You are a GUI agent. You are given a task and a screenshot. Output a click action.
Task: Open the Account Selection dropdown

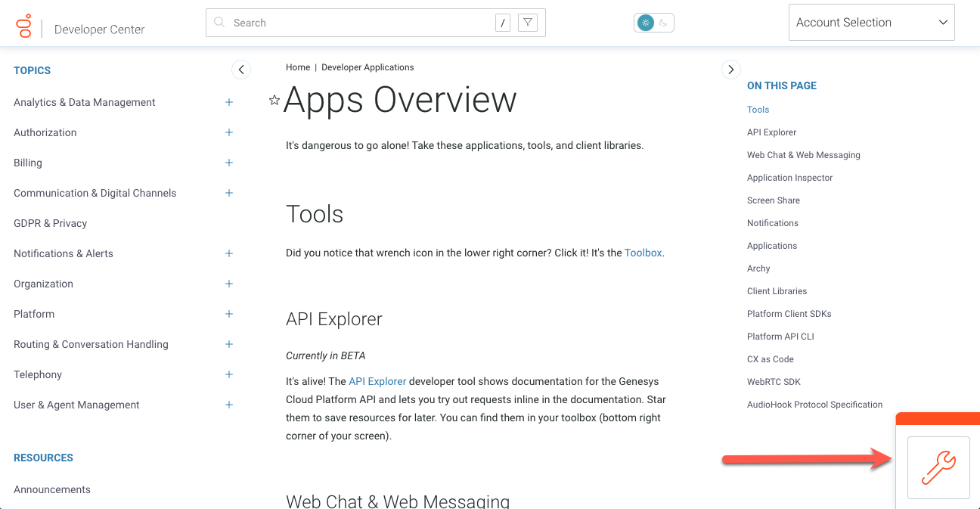pos(871,22)
